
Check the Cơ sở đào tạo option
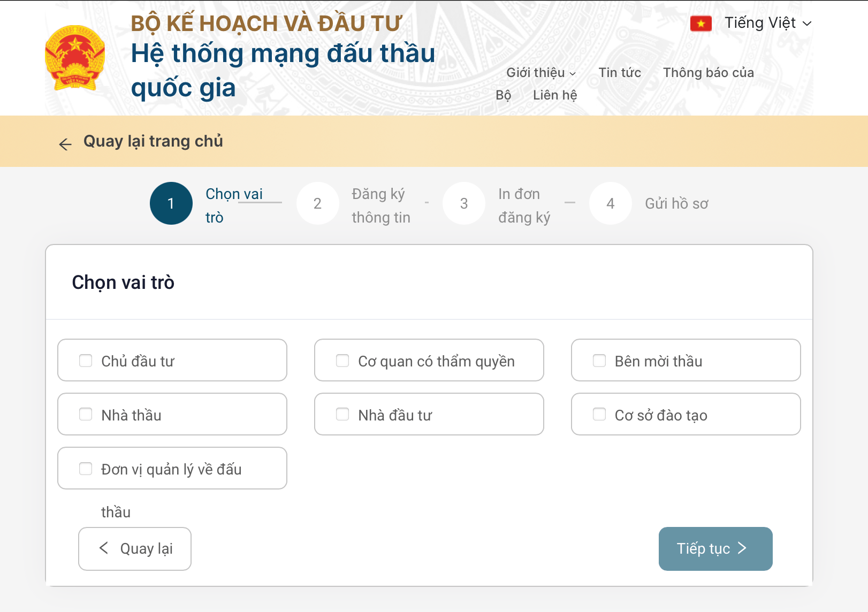point(599,414)
